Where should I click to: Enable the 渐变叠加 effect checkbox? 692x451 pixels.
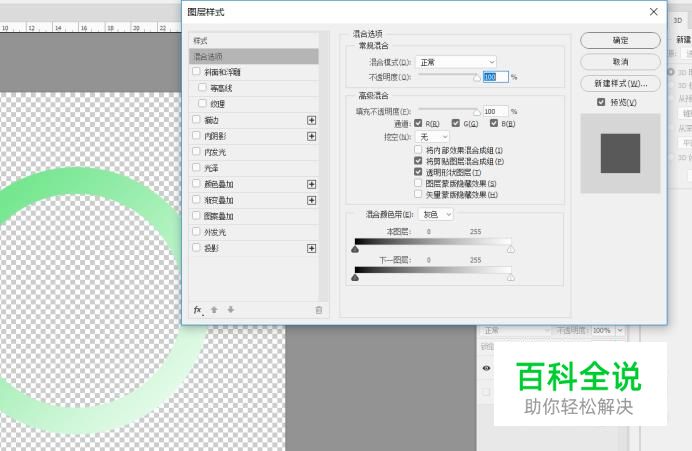pyautogui.click(x=196, y=200)
